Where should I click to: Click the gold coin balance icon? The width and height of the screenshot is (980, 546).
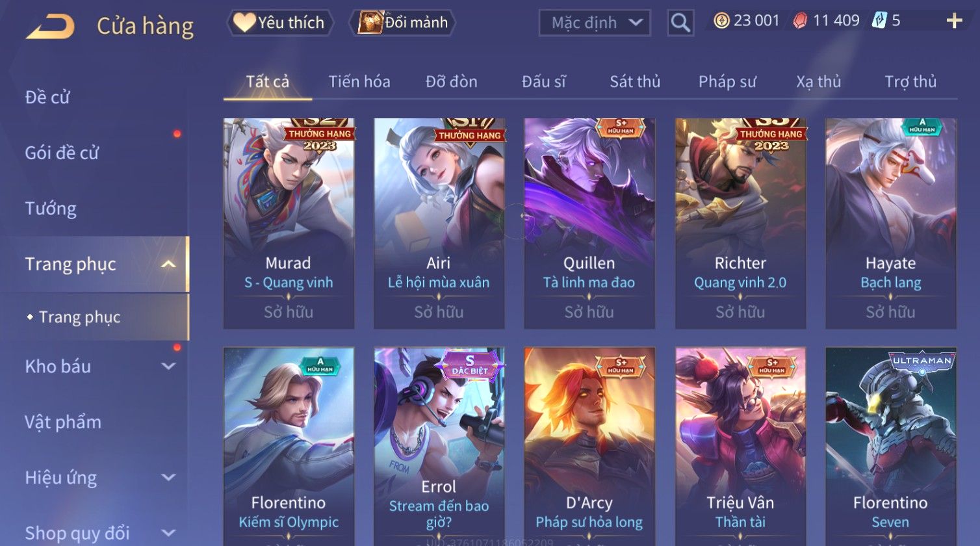(721, 21)
